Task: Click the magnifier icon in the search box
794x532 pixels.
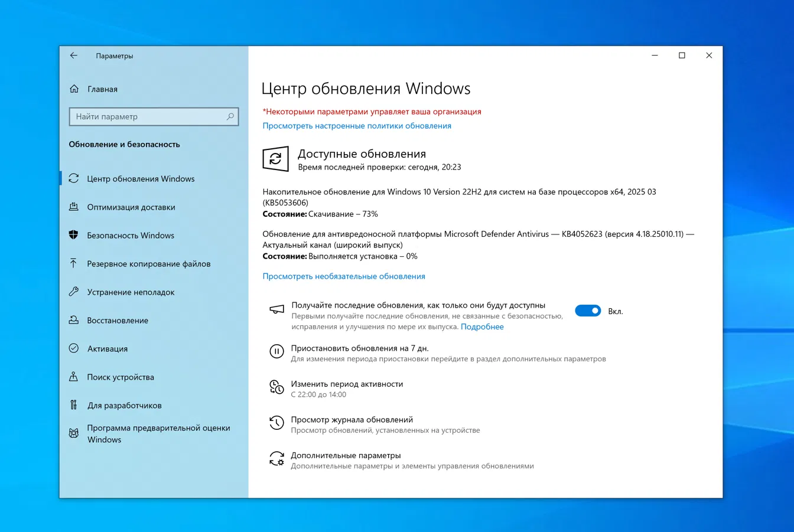Action: pyautogui.click(x=230, y=116)
